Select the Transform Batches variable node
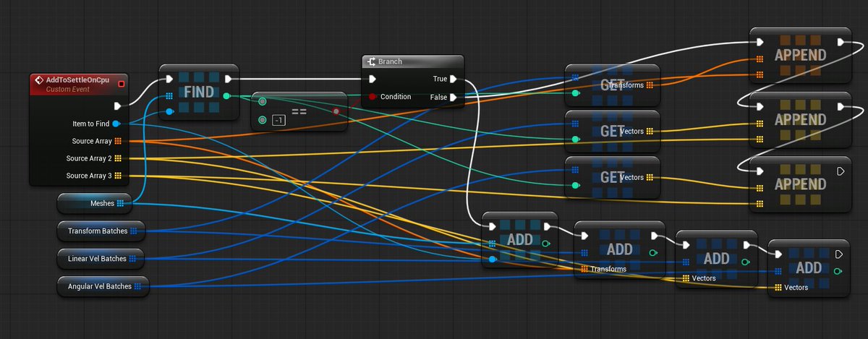Screen dimensions: 868x339 pyautogui.click(x=101, y=231)
